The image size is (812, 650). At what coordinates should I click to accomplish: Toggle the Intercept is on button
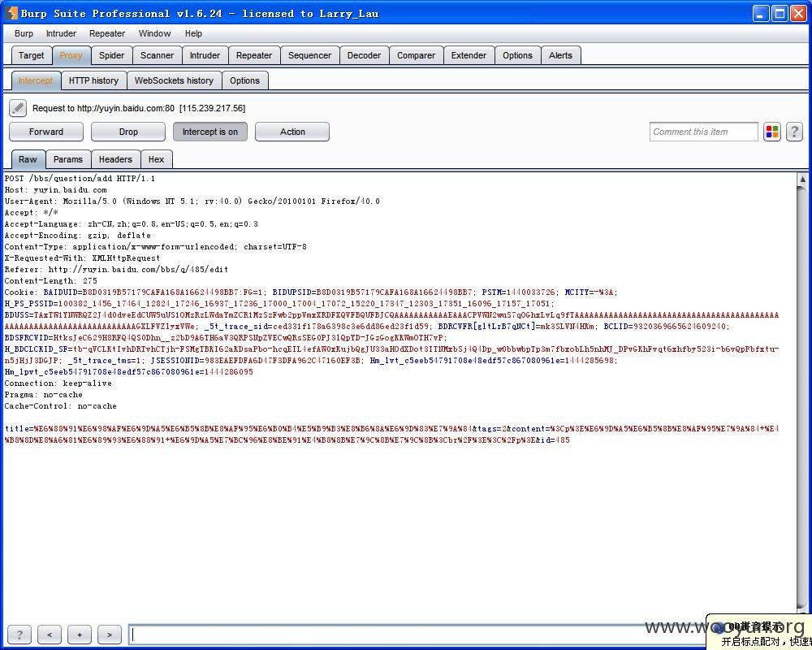click(x=209, y=132)
